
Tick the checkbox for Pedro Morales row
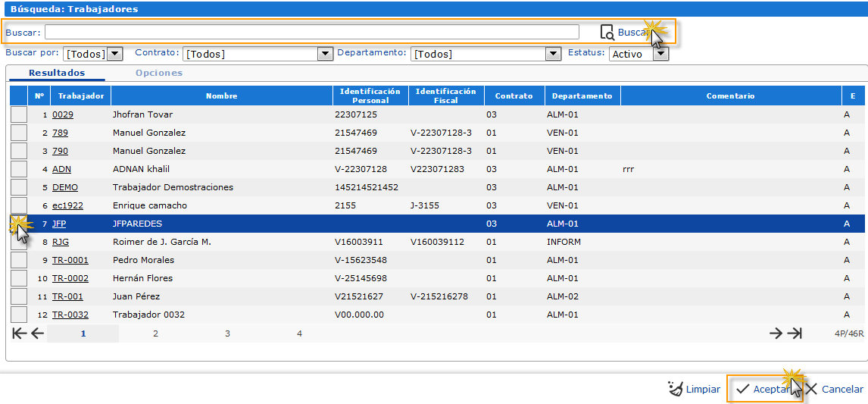coord(18,260)
